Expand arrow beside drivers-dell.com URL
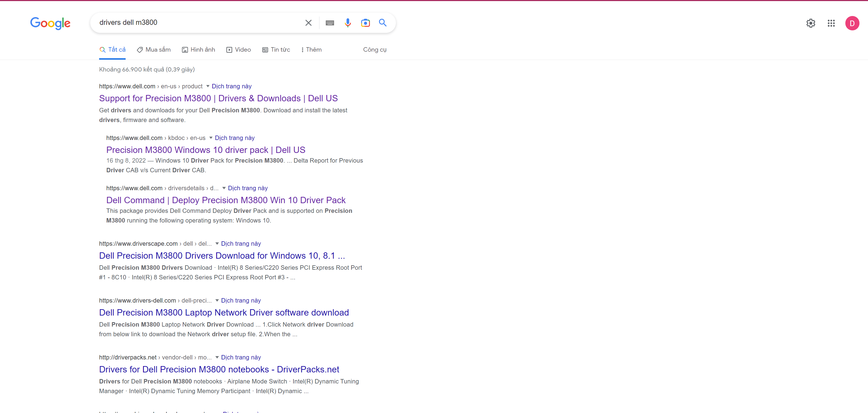Screen dimensions: 868x413 [x=217, y=300]
